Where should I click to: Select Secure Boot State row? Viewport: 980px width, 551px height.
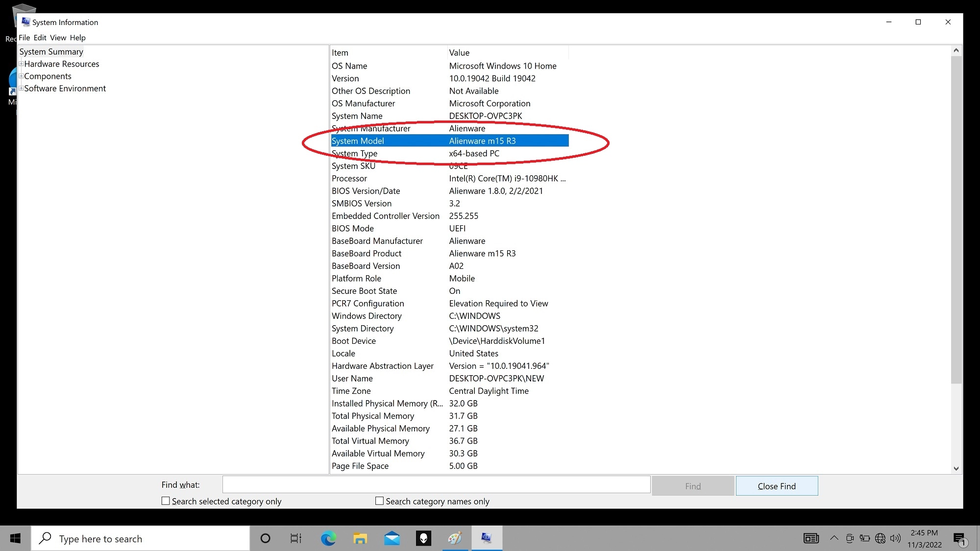449,291
